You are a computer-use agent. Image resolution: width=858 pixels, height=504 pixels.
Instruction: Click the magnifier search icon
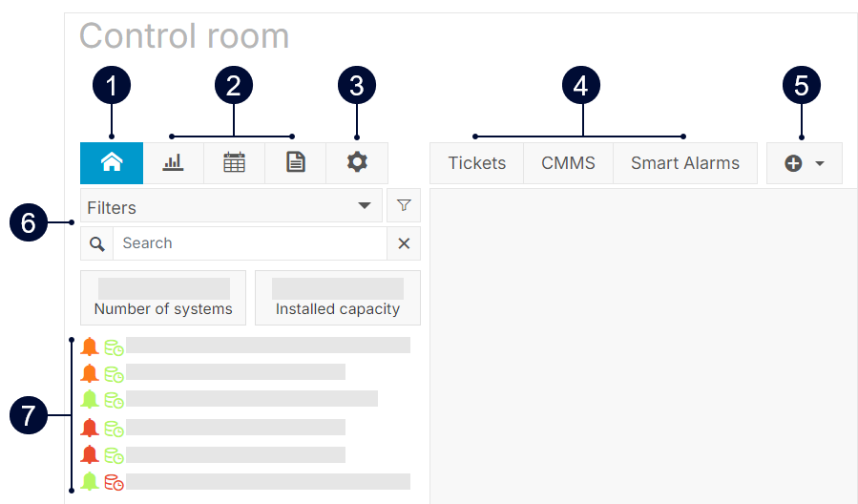click(x=97, y=243)
